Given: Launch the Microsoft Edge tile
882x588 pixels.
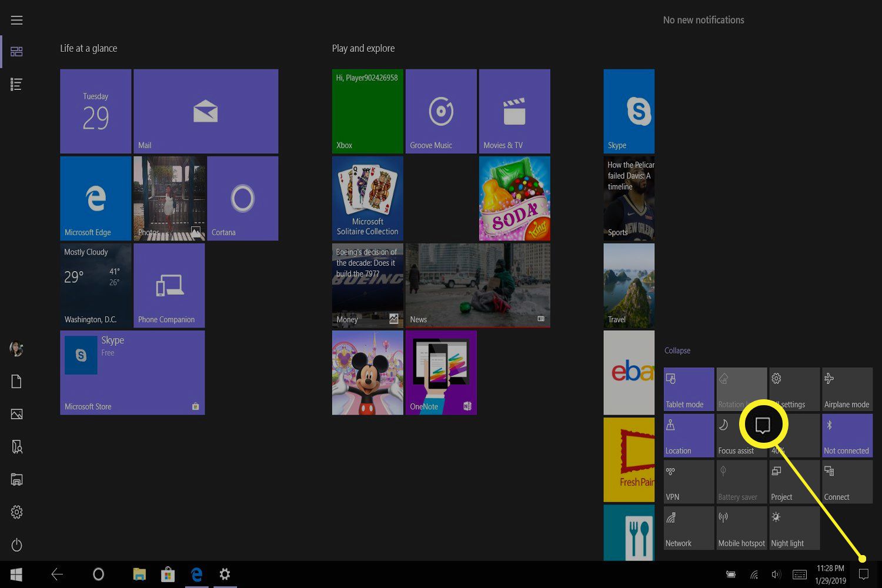Looking at the screenshot, I should click(x=95, y=198).
